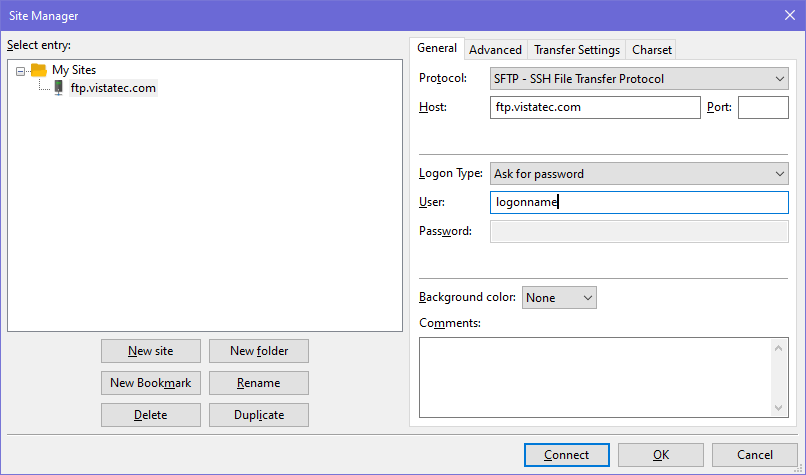This screenshot has height=475, width=806.
Task: Open the Advanced tab
Action: [x=496, y=50]
